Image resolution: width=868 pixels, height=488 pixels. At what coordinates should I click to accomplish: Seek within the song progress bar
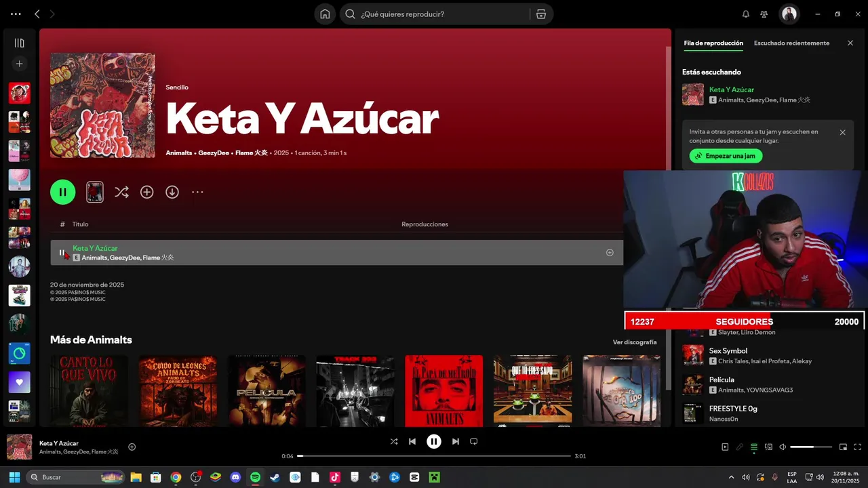click(x=434, y=456)
